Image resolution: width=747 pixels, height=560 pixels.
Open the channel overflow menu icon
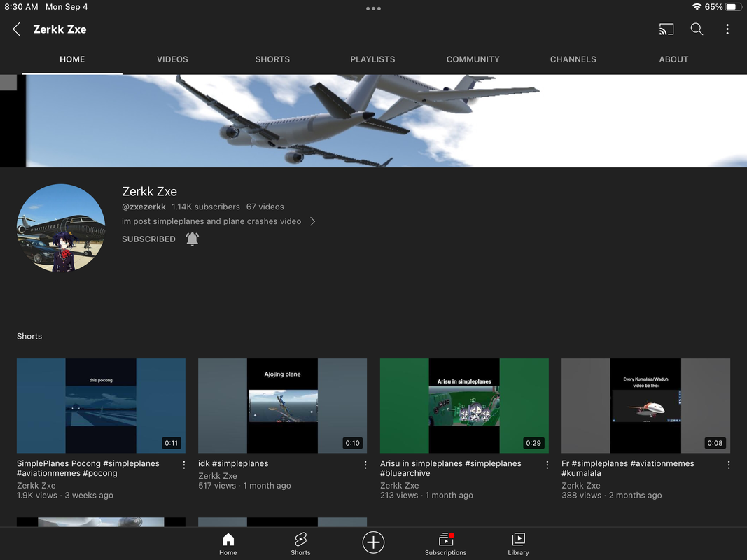click(727, 29)
